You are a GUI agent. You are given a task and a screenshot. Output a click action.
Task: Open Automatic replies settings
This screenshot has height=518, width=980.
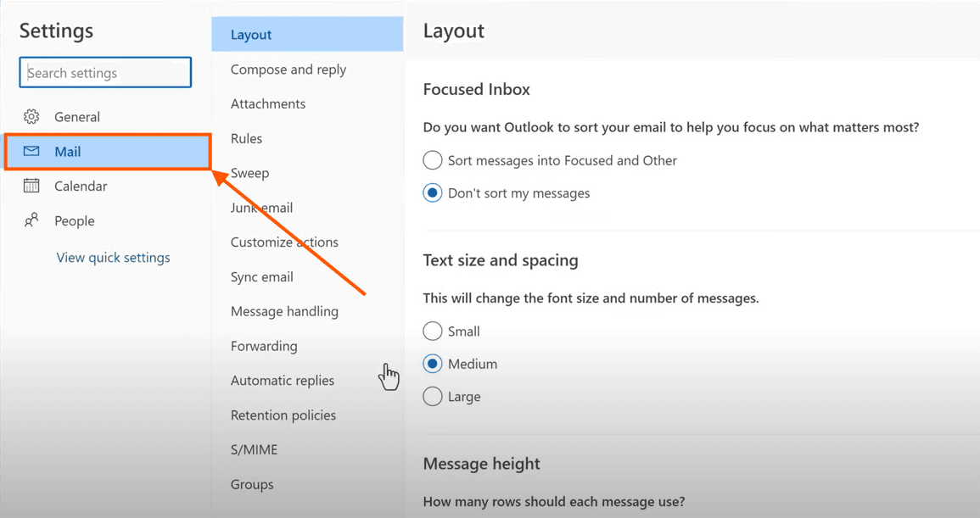coord(283,380)
